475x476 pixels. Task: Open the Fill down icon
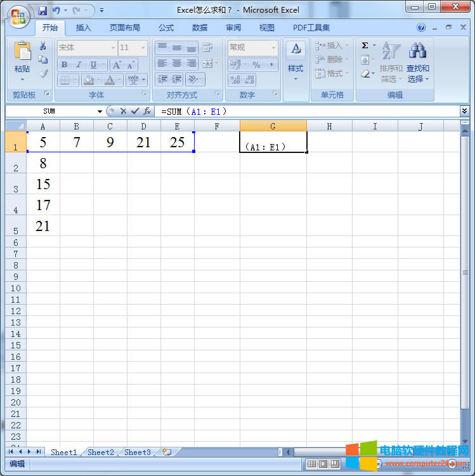365,60
